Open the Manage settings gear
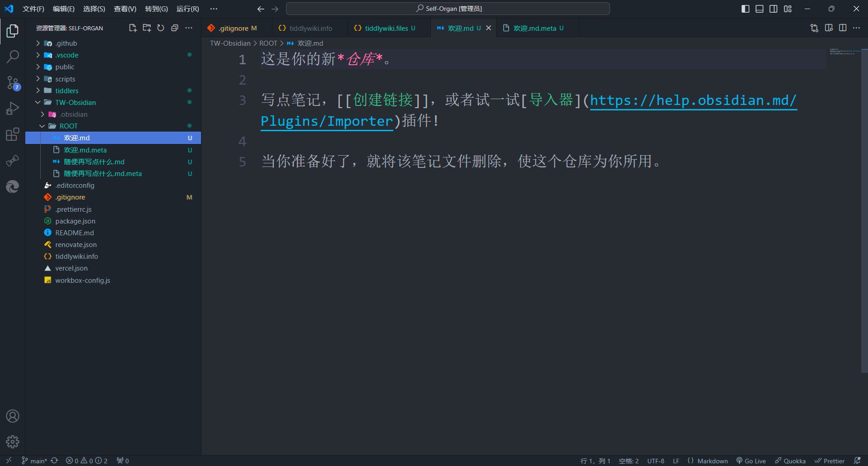The width and height of the screenshot is (868, 466). [13, 442]
